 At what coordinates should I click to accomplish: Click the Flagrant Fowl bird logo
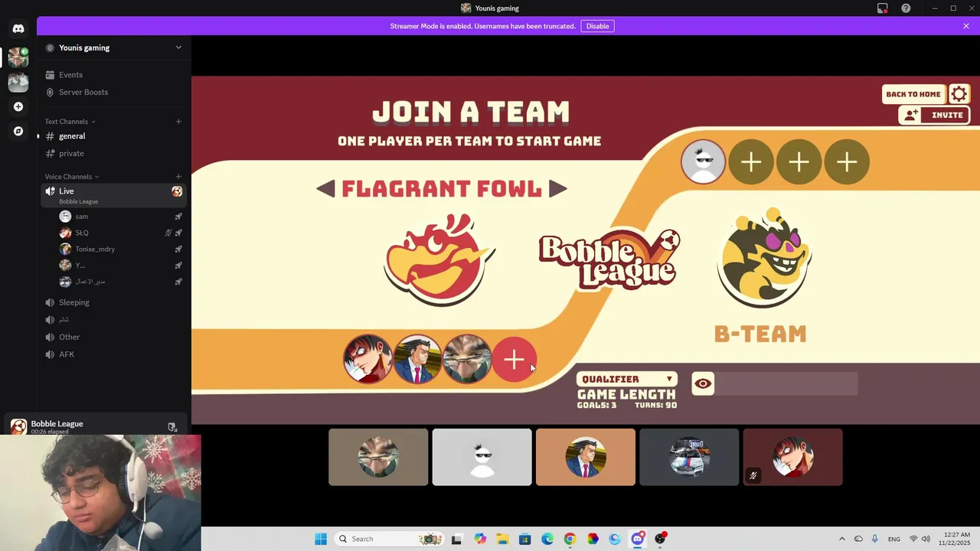439,260
